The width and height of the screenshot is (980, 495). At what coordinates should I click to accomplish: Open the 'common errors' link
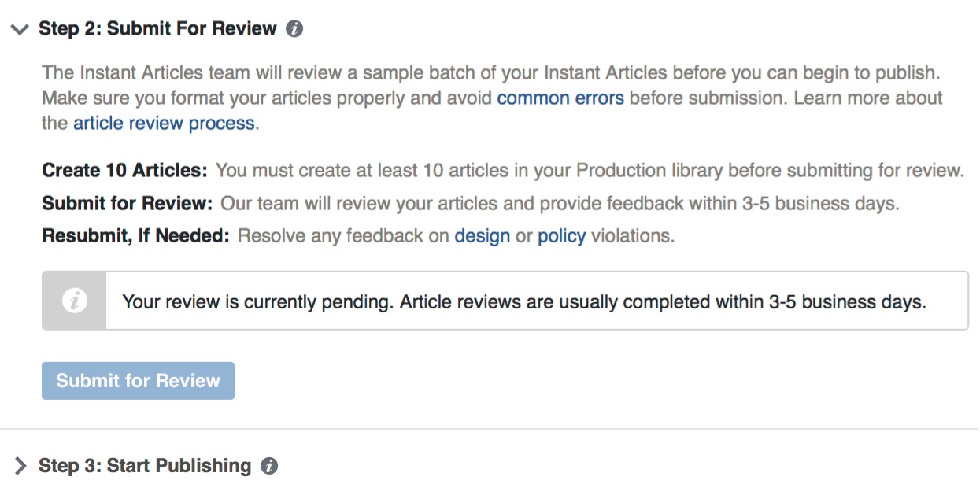(560, 98)
